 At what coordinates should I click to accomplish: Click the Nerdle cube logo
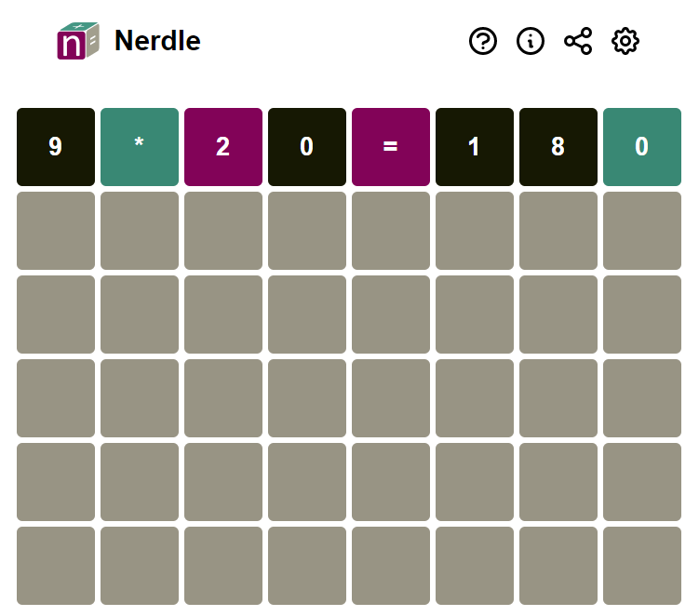(78, 41)
